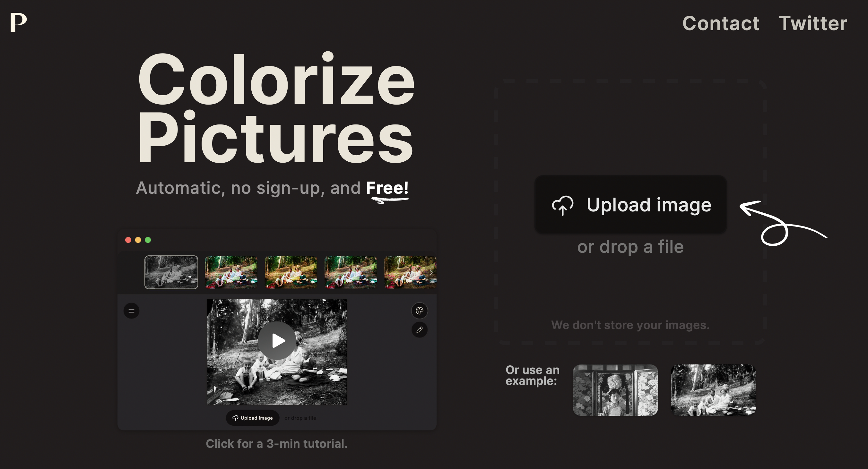
Task: Open the hamburger menu icon in preview
Action: click(x=131, y=311)
